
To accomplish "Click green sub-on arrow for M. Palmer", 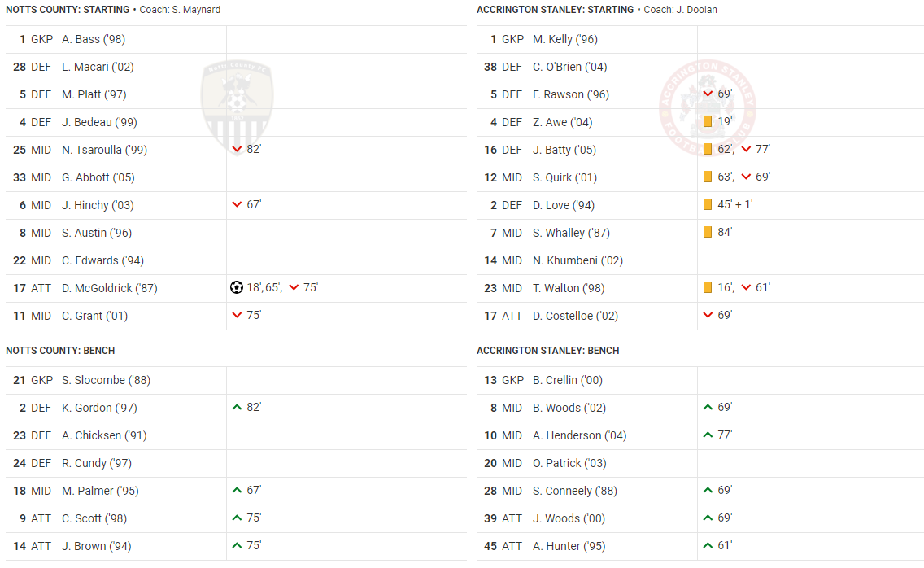I will click(237, 490).
